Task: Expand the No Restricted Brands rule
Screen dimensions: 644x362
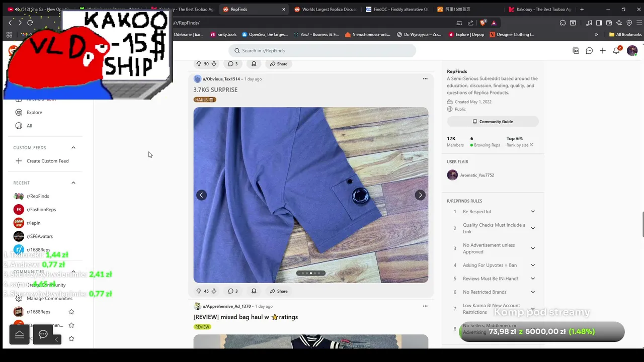Action: click(533, 292)
